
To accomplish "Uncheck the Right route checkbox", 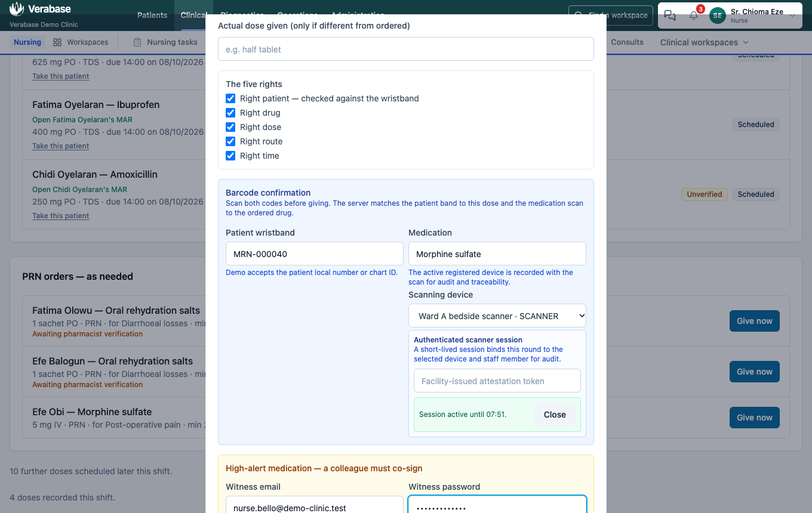I will coord(230,141).
